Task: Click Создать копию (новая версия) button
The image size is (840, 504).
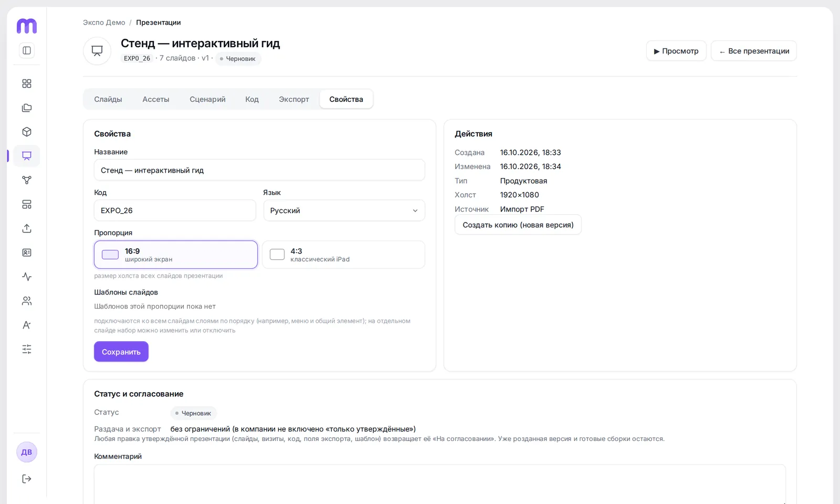Action: 518,225
